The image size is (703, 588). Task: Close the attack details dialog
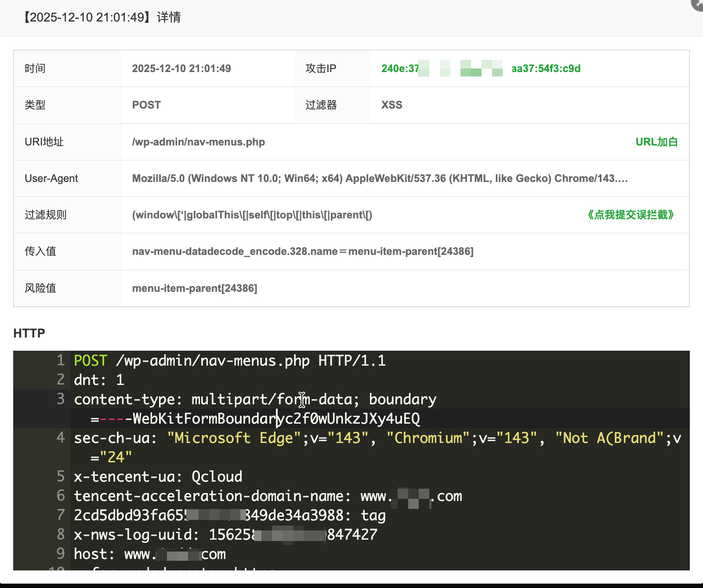click(x=698, y=4)
